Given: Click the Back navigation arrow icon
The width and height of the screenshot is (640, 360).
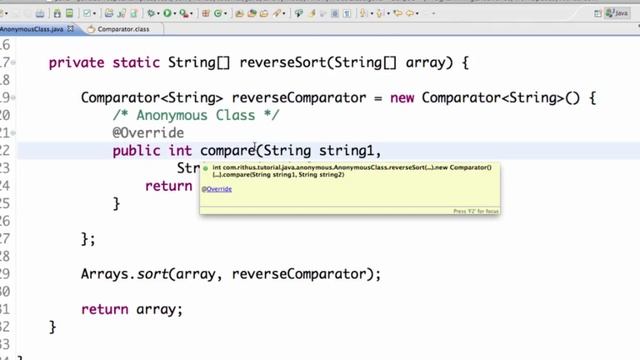Looking at the screenshot, I should [x=409, y=13].
